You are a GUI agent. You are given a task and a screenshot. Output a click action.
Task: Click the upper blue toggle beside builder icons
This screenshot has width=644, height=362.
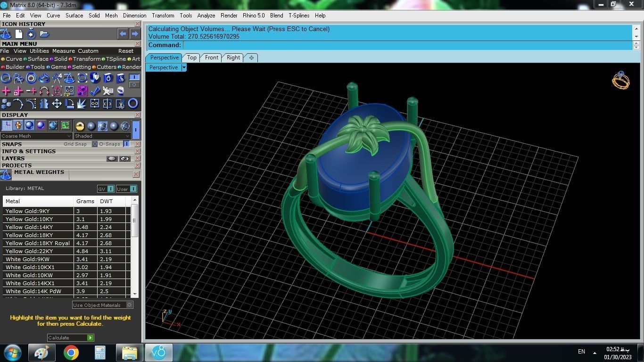134,77
